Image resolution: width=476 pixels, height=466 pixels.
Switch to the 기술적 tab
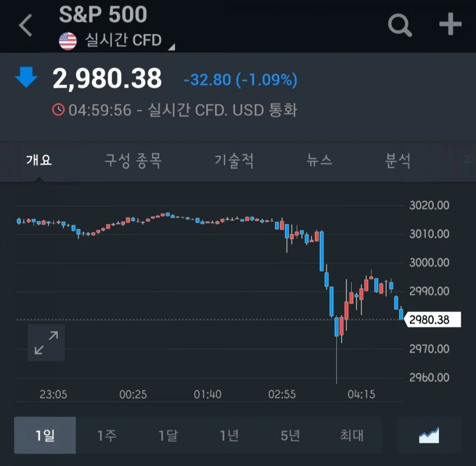tap(234, 161)
